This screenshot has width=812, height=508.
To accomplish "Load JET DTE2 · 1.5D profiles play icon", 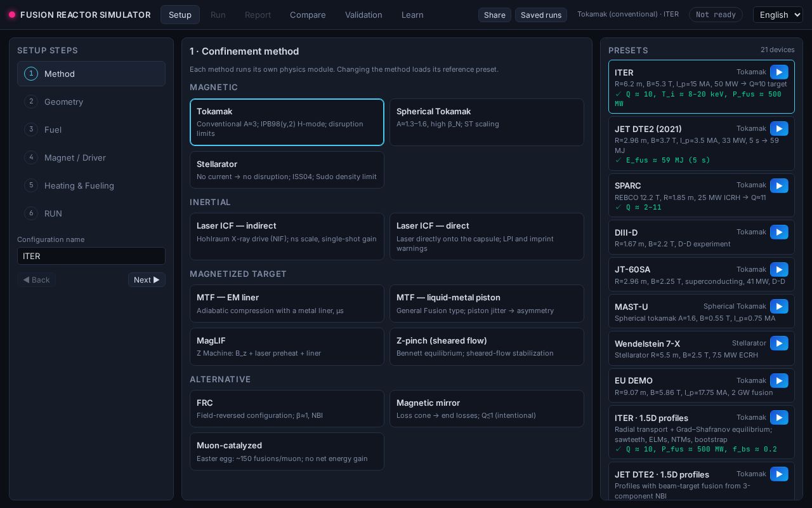I will tap(779, 474).
